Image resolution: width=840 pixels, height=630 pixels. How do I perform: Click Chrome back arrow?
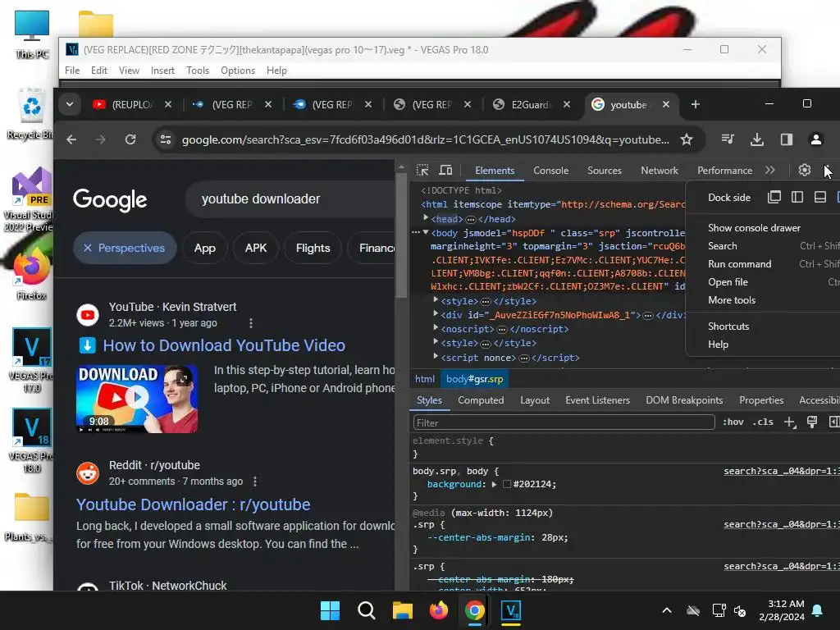click(x=71, y=139)
